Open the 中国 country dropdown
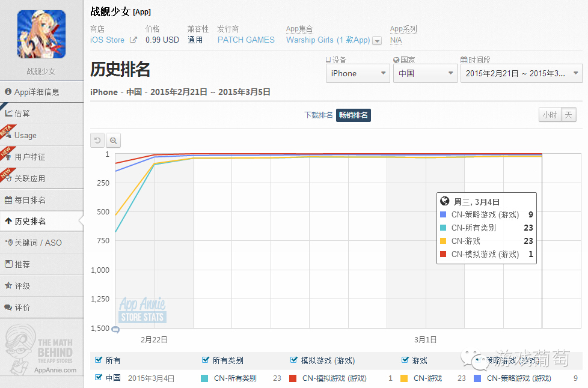 point(425,73)
